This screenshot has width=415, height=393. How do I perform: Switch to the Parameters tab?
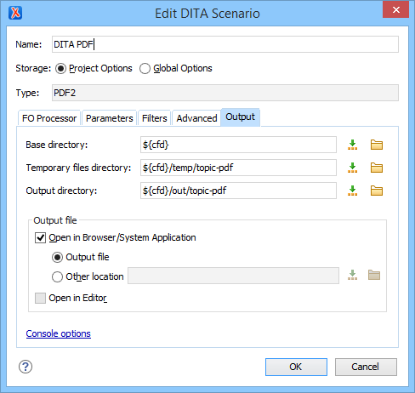109,118
